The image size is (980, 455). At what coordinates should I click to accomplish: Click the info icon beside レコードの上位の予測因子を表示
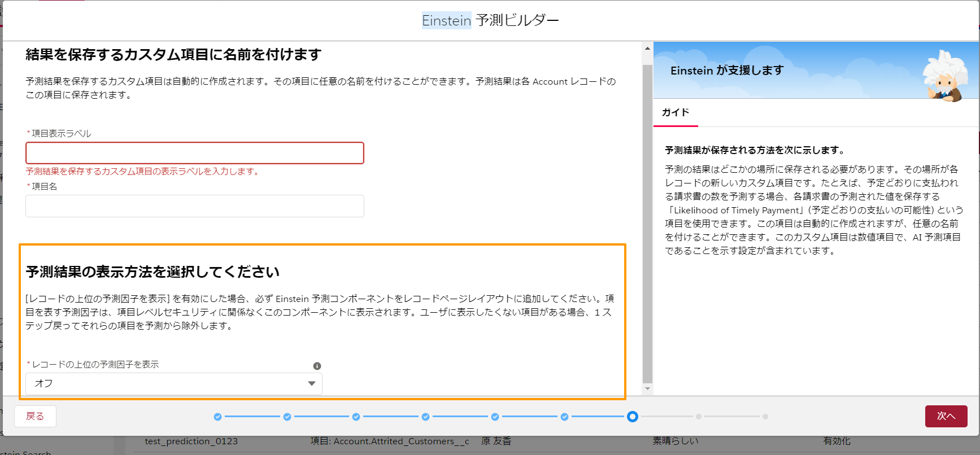(x=317, y=366)
